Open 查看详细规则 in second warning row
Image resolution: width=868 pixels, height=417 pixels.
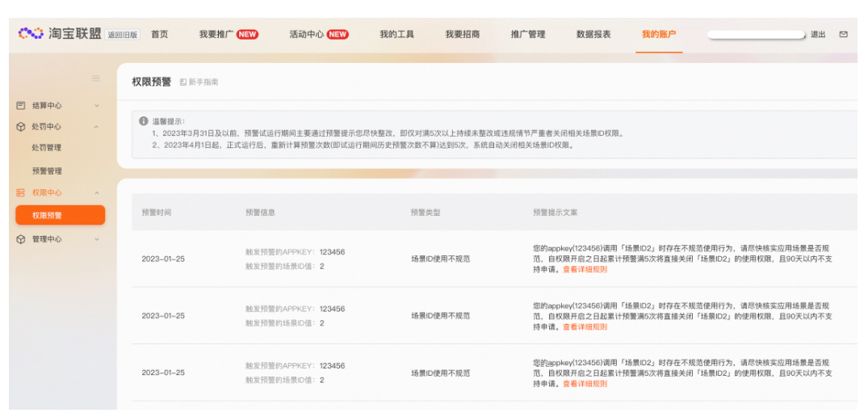(x=585, y=326)
